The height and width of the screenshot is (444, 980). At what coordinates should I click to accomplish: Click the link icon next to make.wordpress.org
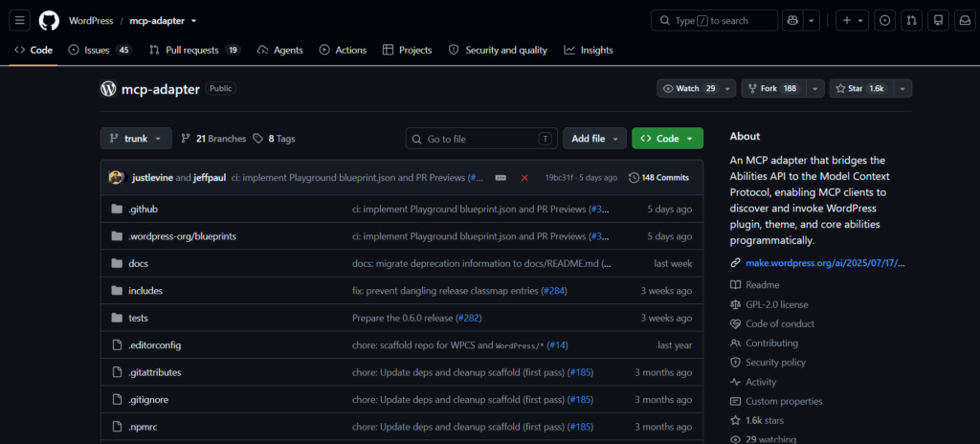coord(736,262)
